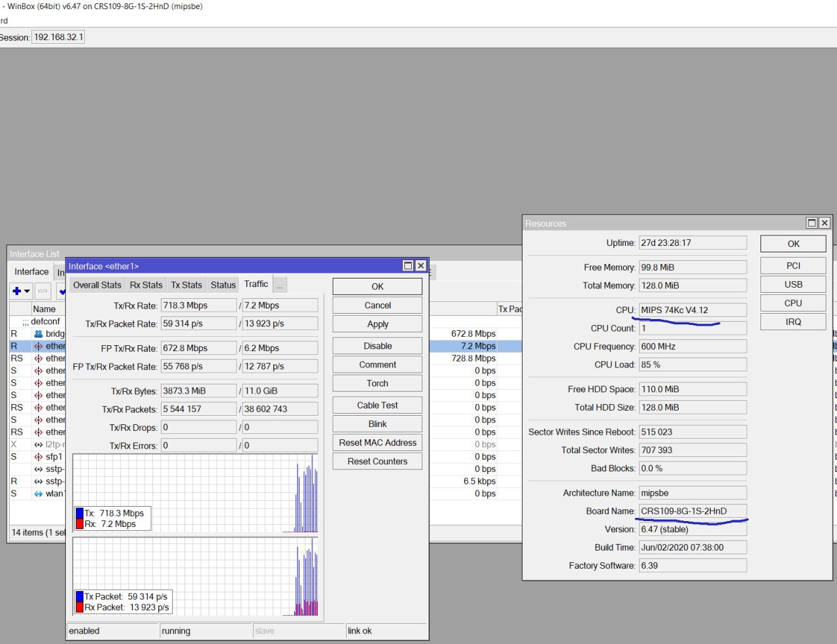Click Cancel in the ether1 dialog
The height and width of the screenshot is (644, 837).
click(x=377, y=305)
